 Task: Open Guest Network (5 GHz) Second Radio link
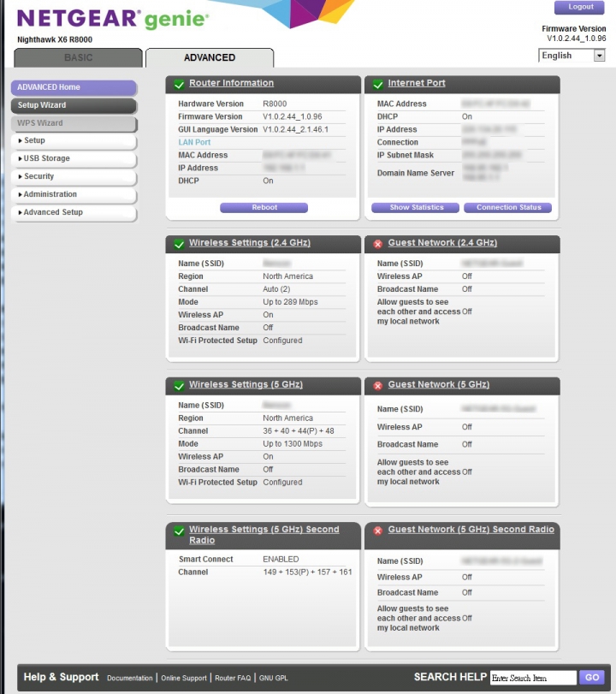471,530
